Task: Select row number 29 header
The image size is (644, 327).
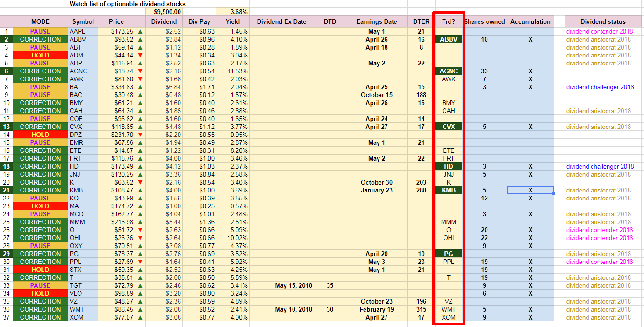Action: (6, 254)
